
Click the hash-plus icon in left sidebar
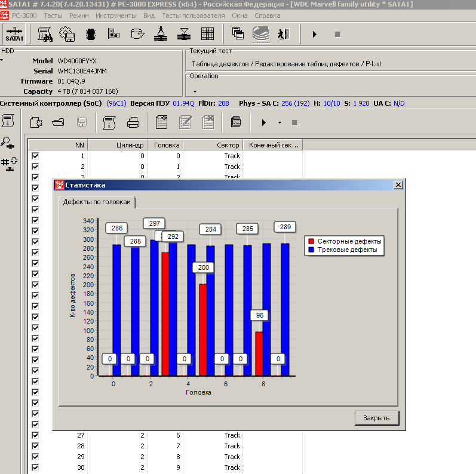click(8, 165)
